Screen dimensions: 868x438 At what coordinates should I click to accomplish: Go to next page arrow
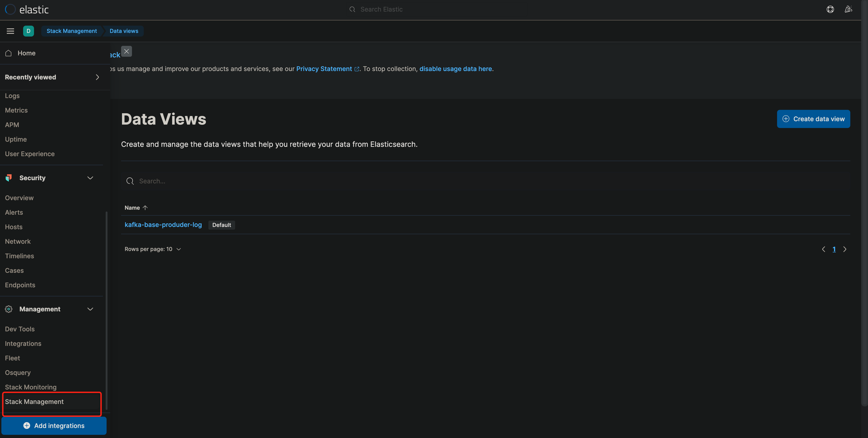coord(844,249)
